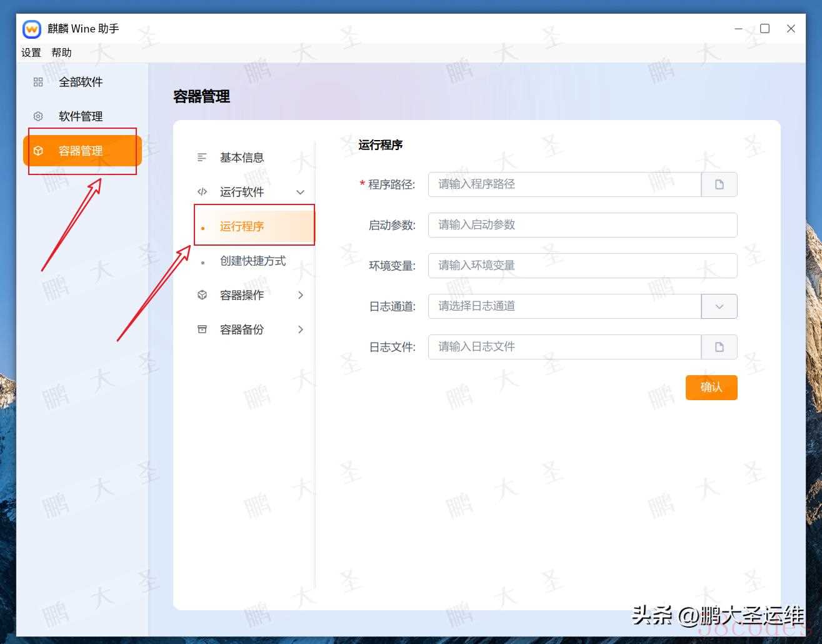The width and height of the screenshot is (822, 644).
Task: Click the gear icon beside 软件管理
Action: [38, 116]
